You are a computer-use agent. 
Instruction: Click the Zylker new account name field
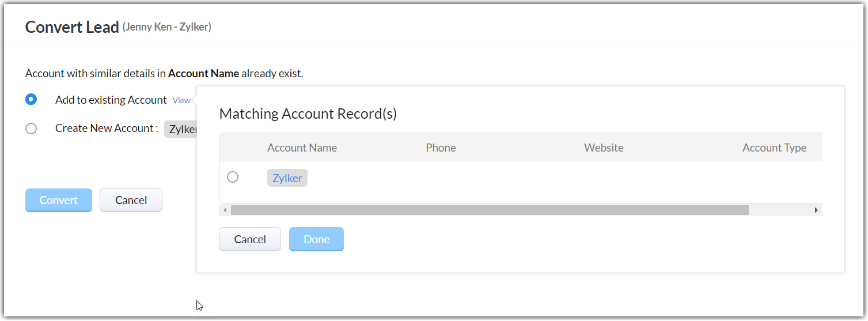(x=181, y=129)
